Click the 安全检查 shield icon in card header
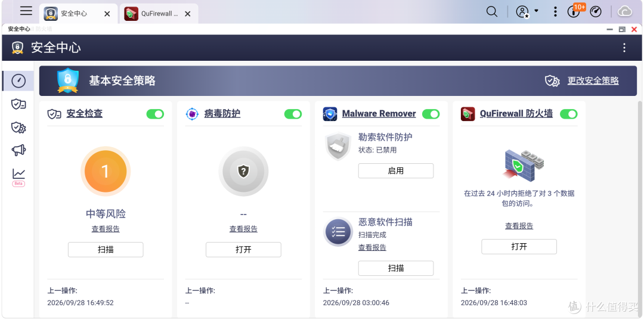Image resolution: width=644 pixels, height=320 pixels. click(54, 114)
